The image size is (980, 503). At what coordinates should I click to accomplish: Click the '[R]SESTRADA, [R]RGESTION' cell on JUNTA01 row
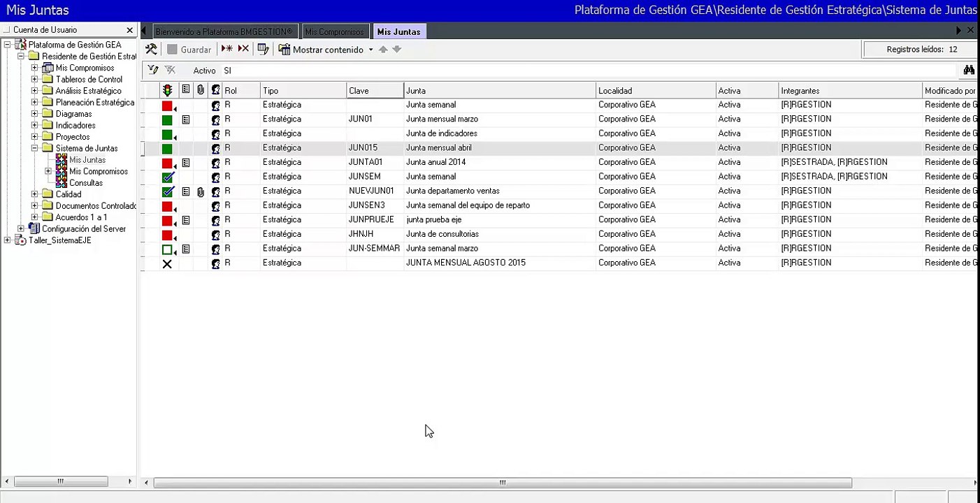coord(850,162)
